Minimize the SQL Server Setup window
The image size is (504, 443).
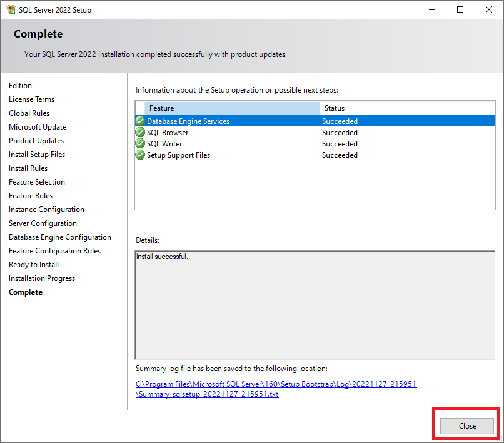click(x=431, y=10)
